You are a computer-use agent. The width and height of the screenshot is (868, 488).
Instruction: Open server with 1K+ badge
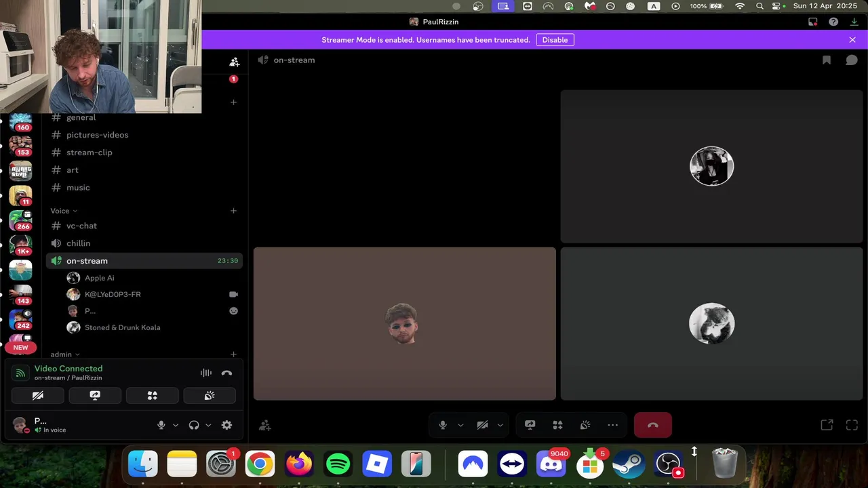tap(20, 244)
